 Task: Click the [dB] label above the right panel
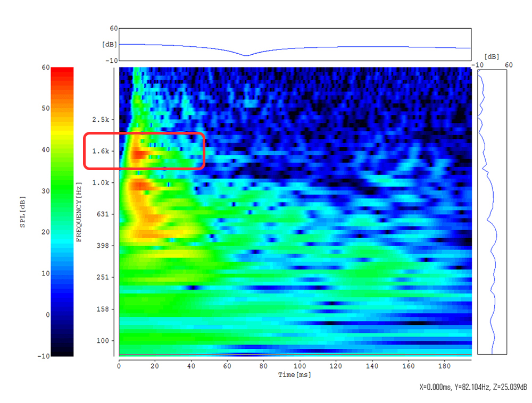point(492,56)
